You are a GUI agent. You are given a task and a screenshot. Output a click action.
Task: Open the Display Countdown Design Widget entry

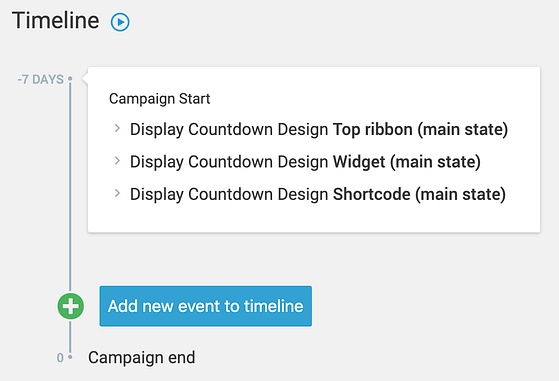(x=305, y=161)
